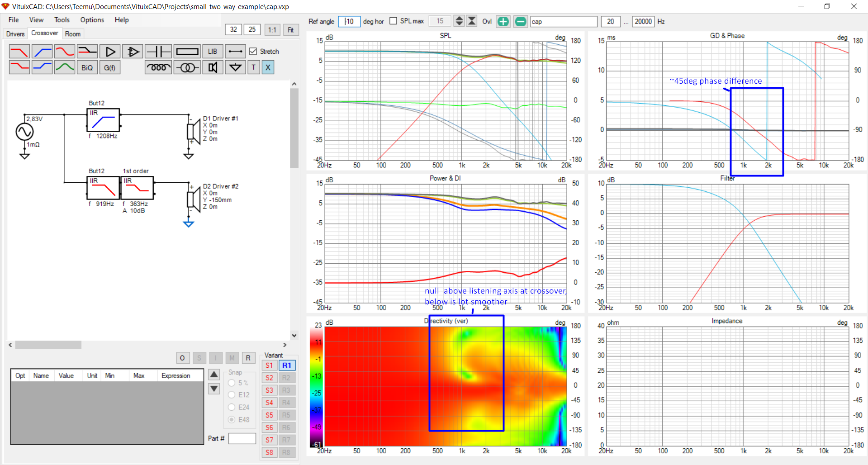Insert a G(f) transfer function block
This screenshot has height=465, width=868.
(110, 67)
